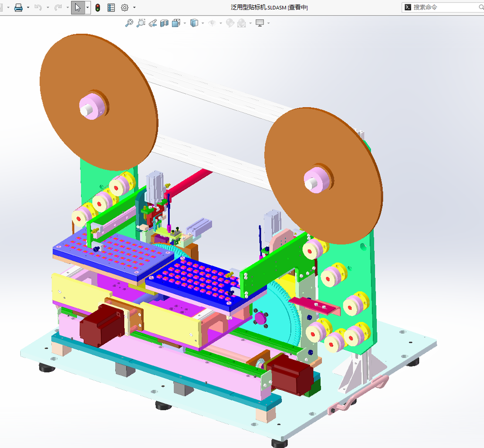The image size is (484, 448).
Task: Click the left brown label reel disc
Action: click(99, 102)
